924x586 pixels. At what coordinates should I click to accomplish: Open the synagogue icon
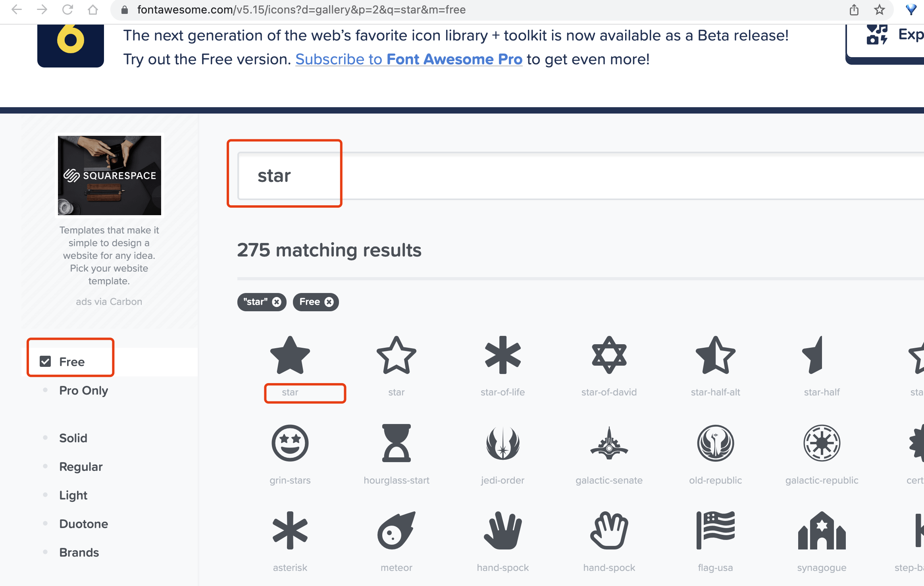[x=822, y=531]
